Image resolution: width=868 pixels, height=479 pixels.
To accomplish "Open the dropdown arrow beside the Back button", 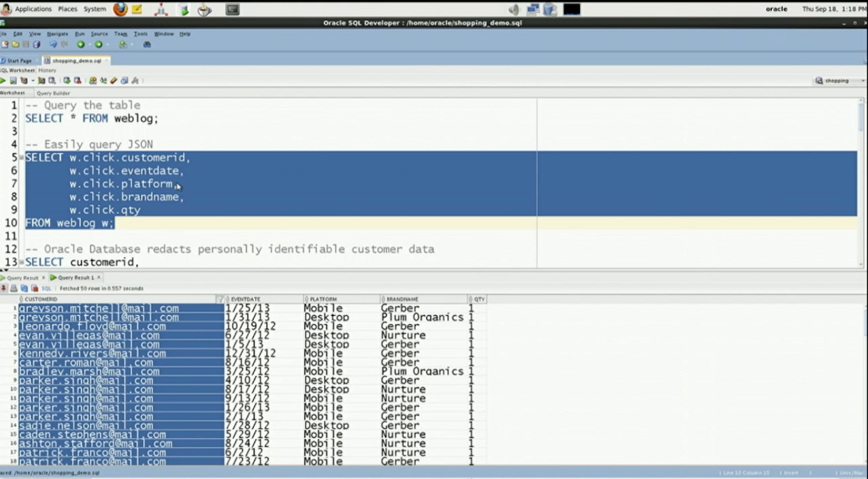I will point(89,45).
